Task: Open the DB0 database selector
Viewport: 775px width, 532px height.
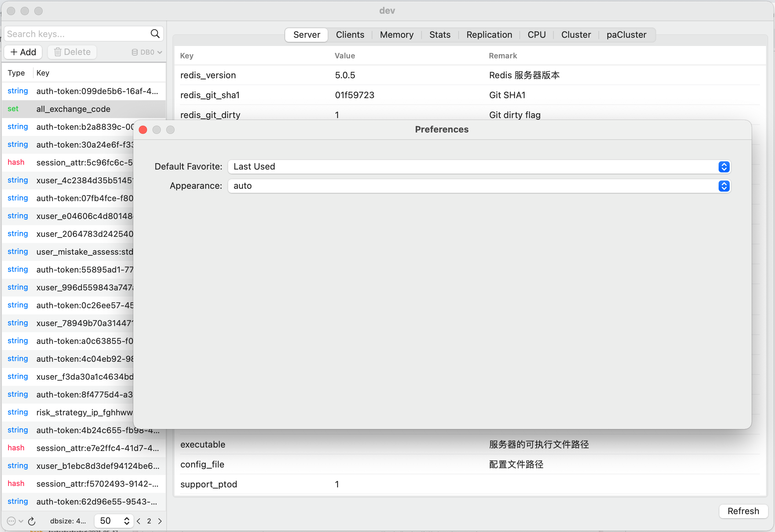Action: (147, 52)
